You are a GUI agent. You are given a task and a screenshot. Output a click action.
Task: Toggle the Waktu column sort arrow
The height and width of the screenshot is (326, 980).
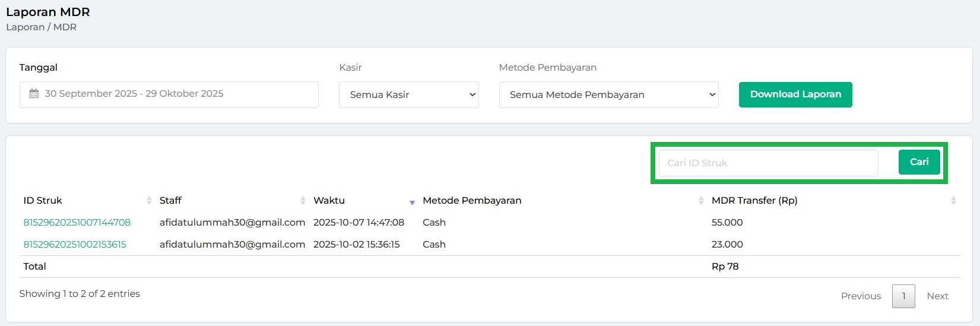(x=412, y=202)
